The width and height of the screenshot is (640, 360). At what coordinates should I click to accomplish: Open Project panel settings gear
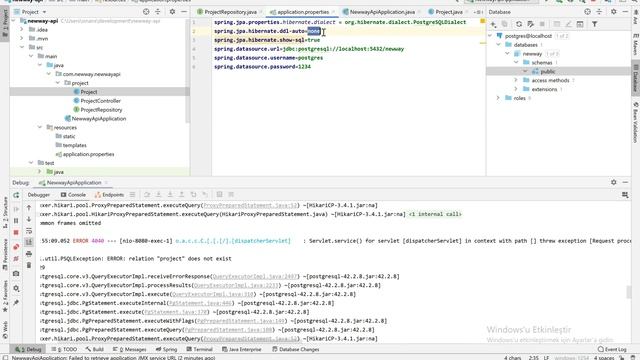pyautogui.click(x=172, y=12)
